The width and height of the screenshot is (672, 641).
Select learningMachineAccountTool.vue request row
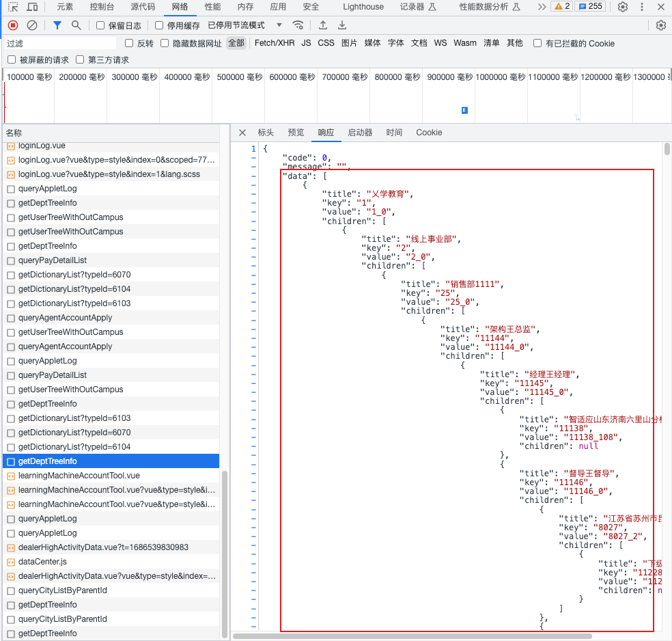(x=111, y=476)
